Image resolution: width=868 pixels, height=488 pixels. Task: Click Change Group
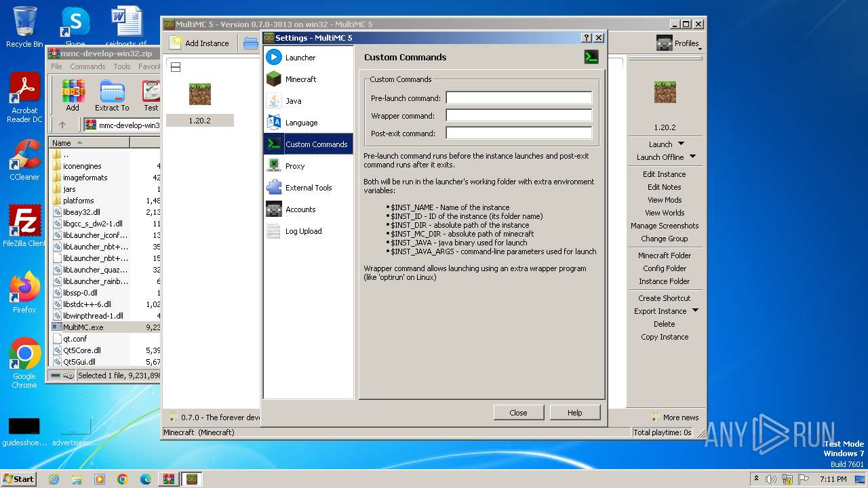click(665, 239)
